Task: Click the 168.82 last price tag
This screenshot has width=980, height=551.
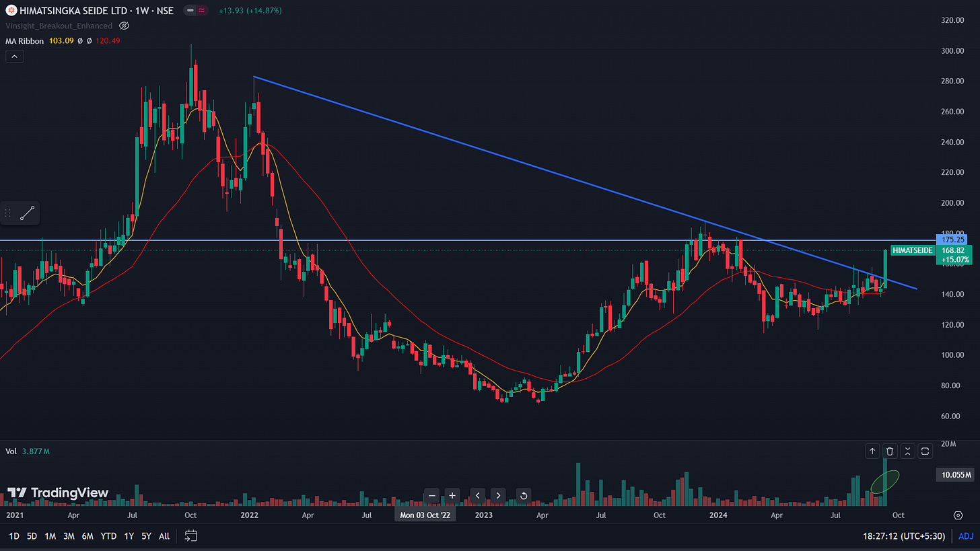Action: point(954,250)
